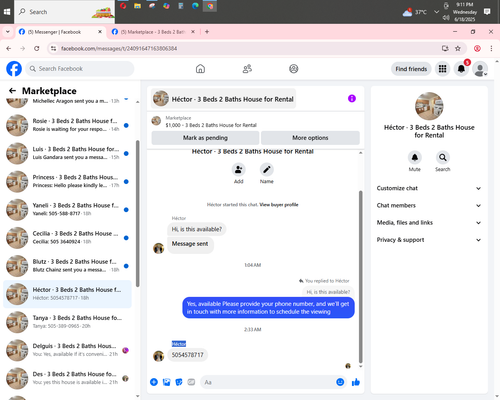This screenshot has width=500, height=400.
Task: Send a thumbs-up like
Action: tap(356, 382)
